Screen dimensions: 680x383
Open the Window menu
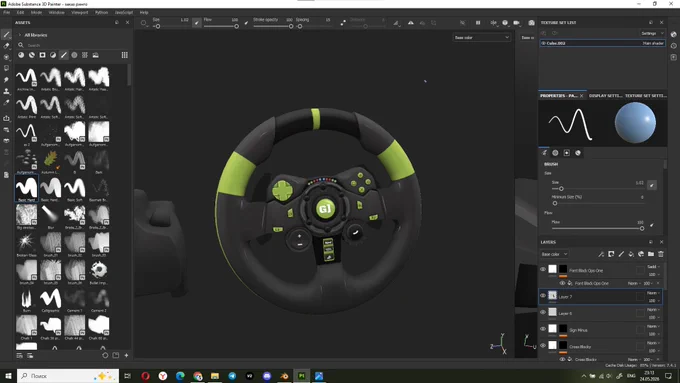pos(56,13)
